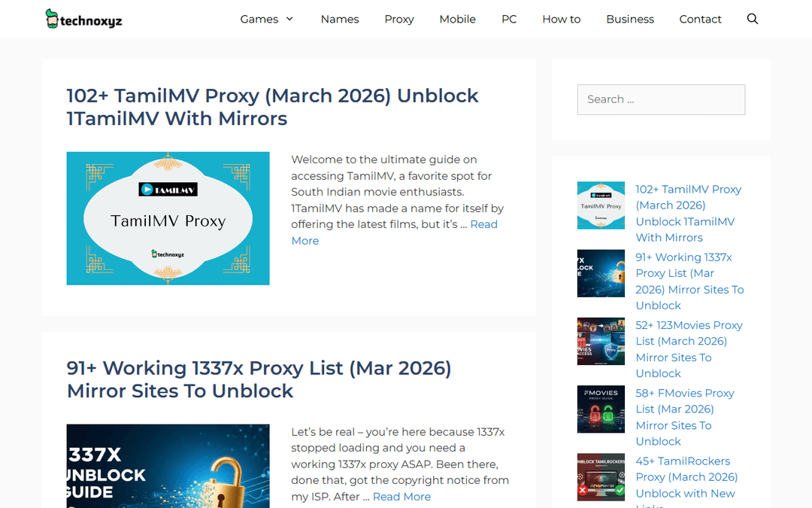Open sidebar link 52+ 123Movies Proxy List
The image size is (812, 508).
coord(689,349)
